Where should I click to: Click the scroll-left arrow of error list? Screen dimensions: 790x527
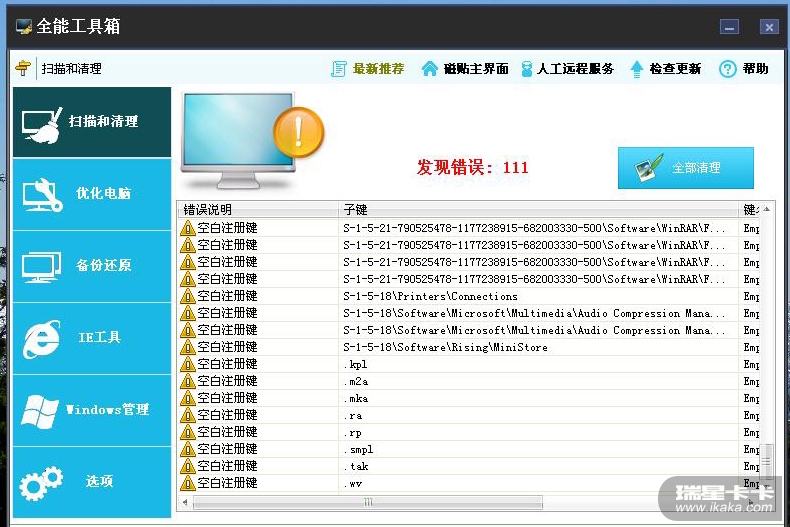(185, 502)
